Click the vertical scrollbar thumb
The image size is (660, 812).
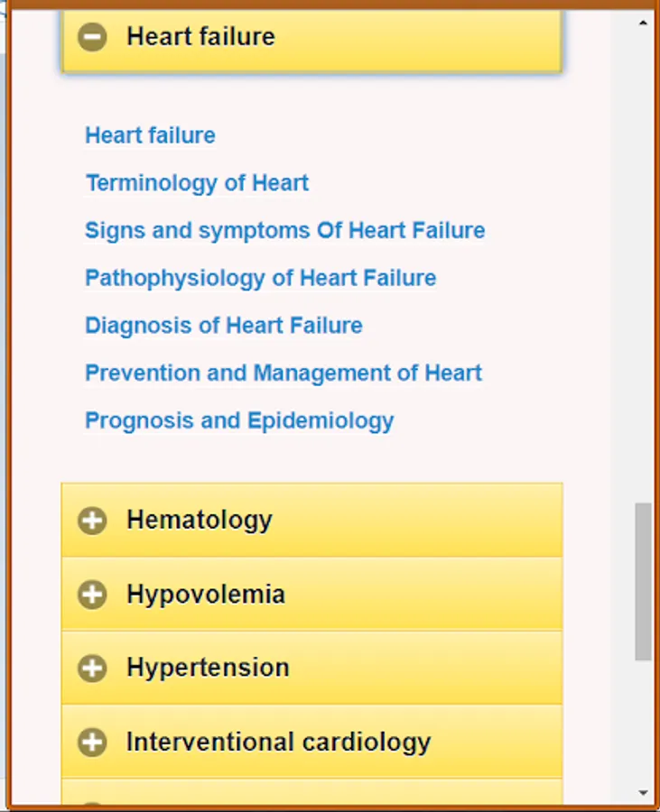pos(643,582)
